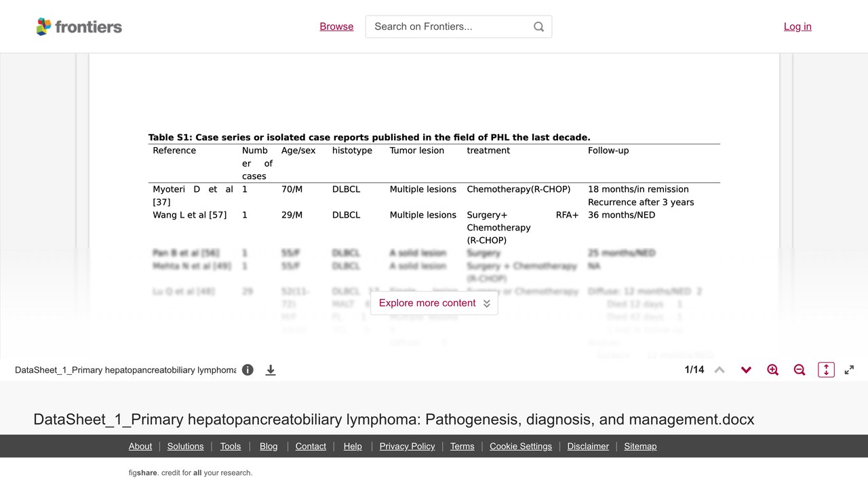Open the Privacy Policy link
Image resolution: width=868 pixels, height=488 pixels.
[408, 446]
